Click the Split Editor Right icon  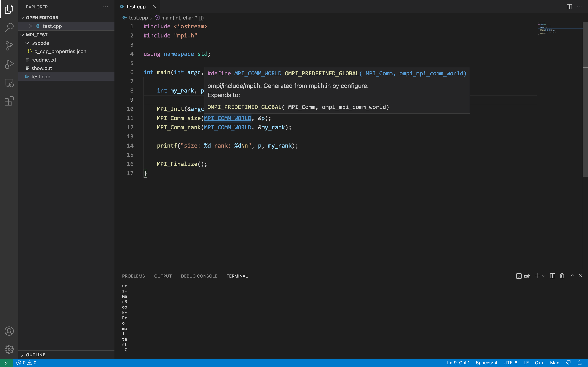click(x=569, y=7)
